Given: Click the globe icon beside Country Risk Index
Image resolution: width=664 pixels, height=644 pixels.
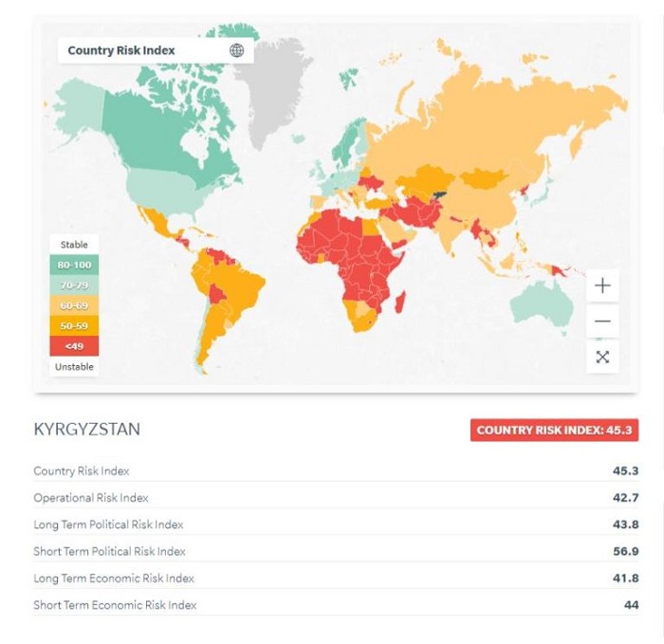Looking at the screenshot, I should click(236, 50).
